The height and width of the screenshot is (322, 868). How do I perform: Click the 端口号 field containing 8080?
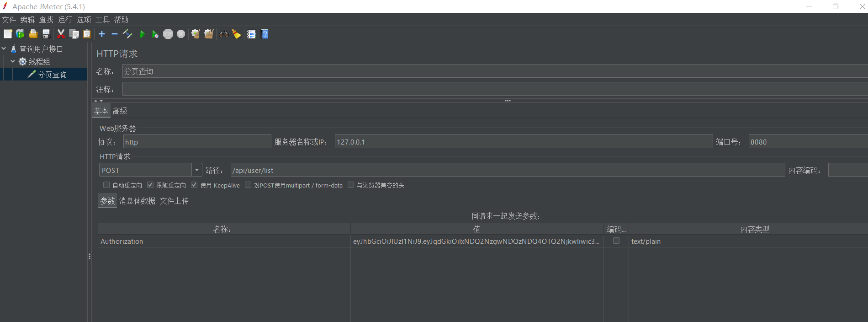click(x=808, y=141)
